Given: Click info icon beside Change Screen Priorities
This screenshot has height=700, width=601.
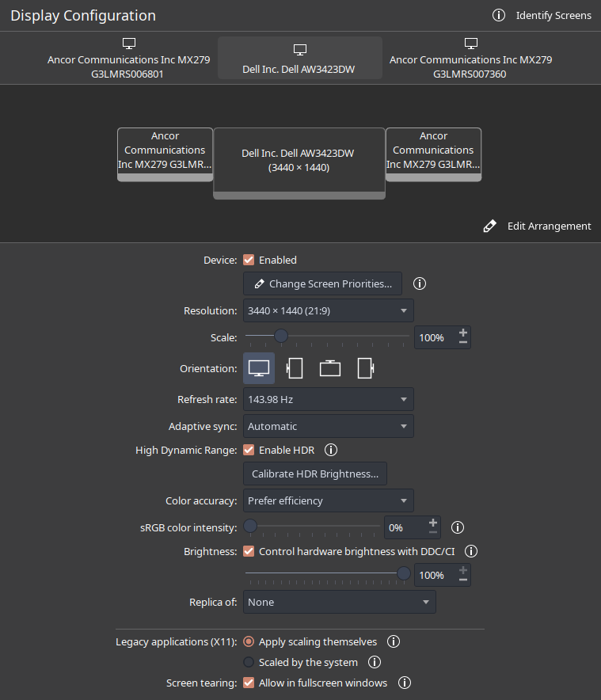Looking at the screenshot, I should 420,283.
